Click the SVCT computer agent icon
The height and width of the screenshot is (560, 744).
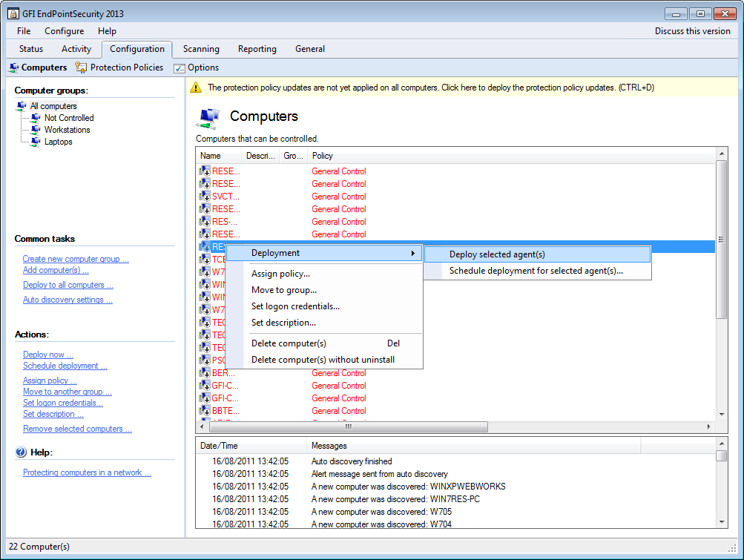(x=205, y=197)
